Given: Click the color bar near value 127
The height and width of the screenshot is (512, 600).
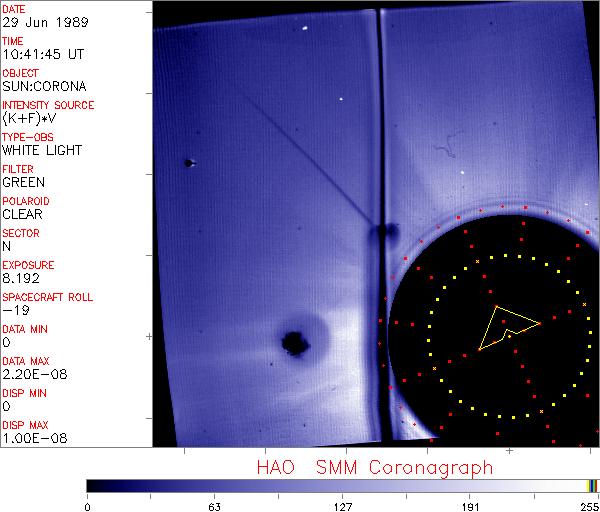Looking at the screenshot, I should (x=342, y=486).
